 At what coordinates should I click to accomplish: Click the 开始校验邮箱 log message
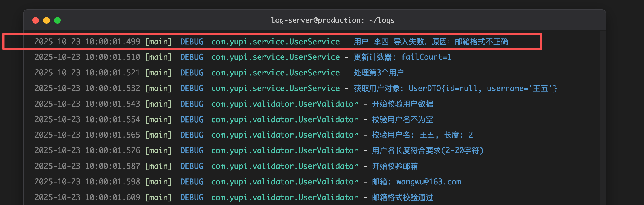click(x=395, y=166)
